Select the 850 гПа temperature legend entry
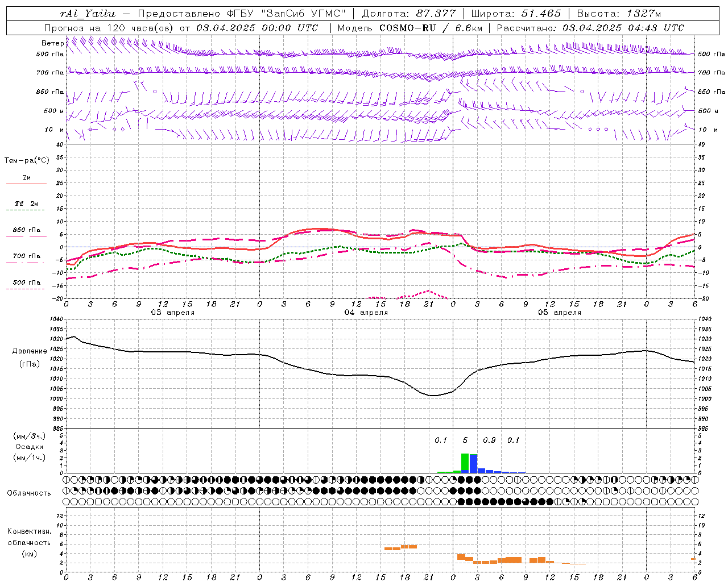Image resolution: width=728 pixels, height=582 pixels. click(x=27, y=230)
